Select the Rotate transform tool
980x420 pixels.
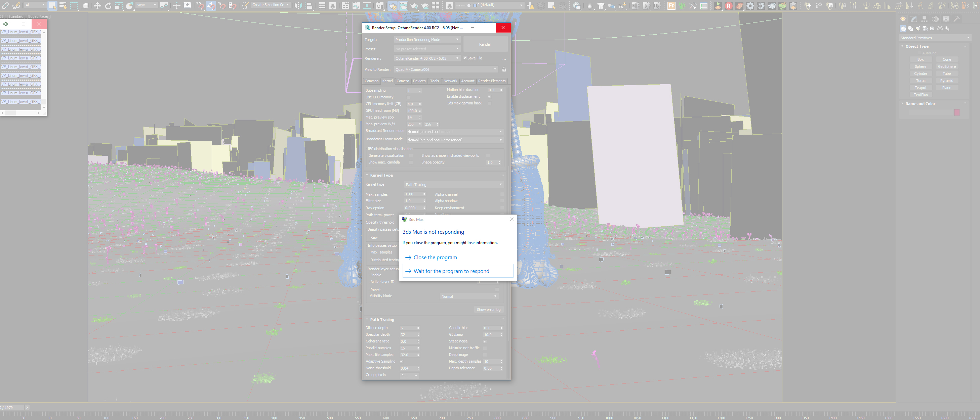point(108,5)
